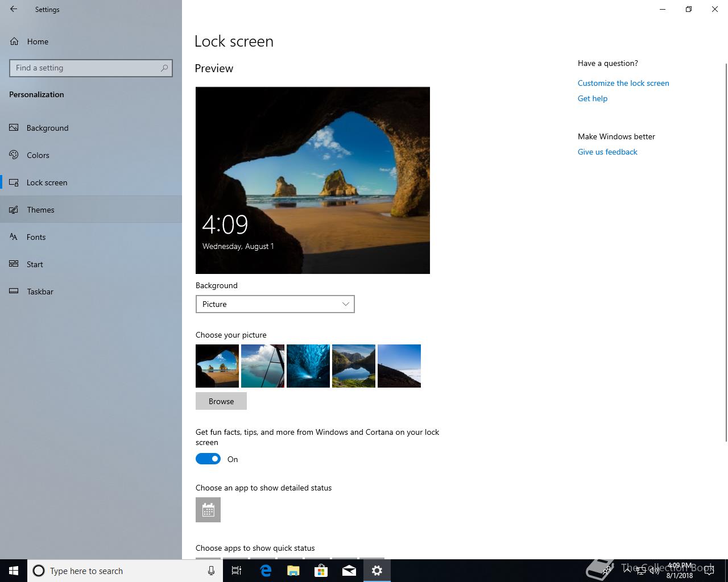This screenshot has width=728, height=582.
Task: Click the Personalization heading text
Action: [36, 94]
